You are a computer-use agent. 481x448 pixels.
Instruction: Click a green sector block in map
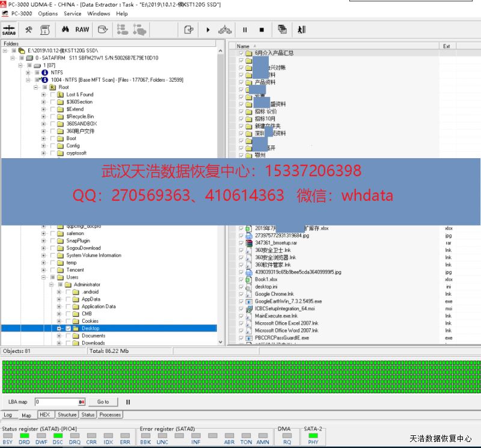240,376
